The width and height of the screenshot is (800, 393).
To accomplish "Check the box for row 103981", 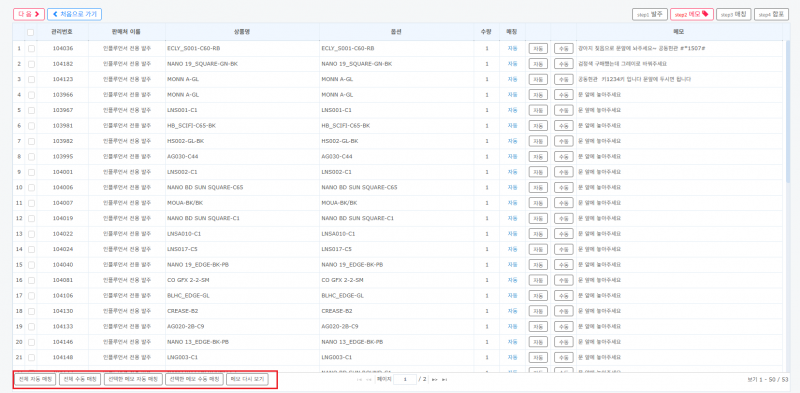I will click(x=32, y=126).
